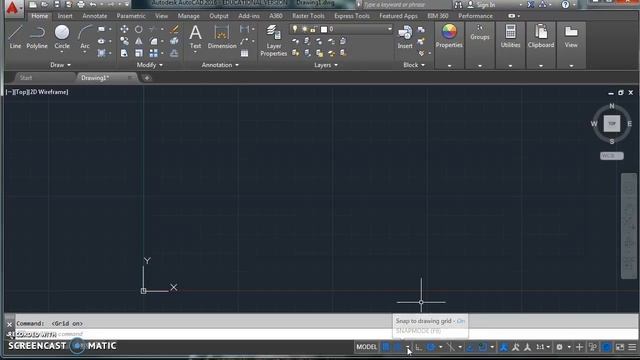
Task: Click the Scale tool icon
Action: 139,53
